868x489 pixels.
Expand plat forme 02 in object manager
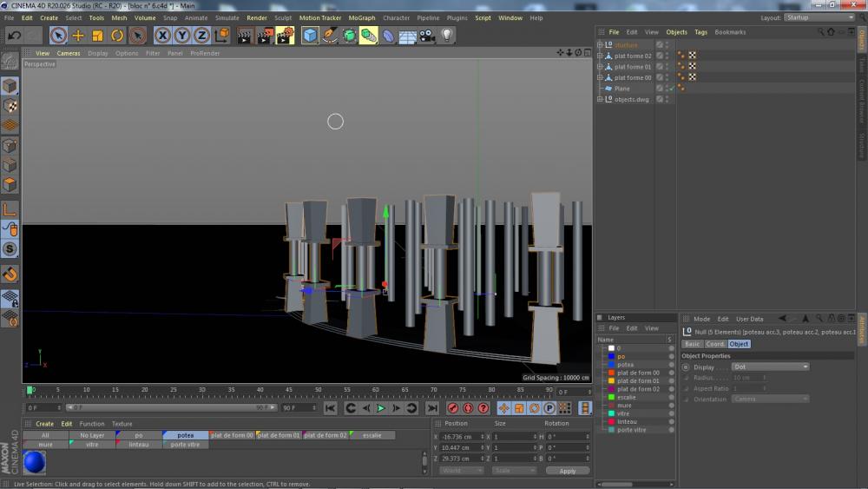click(x=599, y=56)
